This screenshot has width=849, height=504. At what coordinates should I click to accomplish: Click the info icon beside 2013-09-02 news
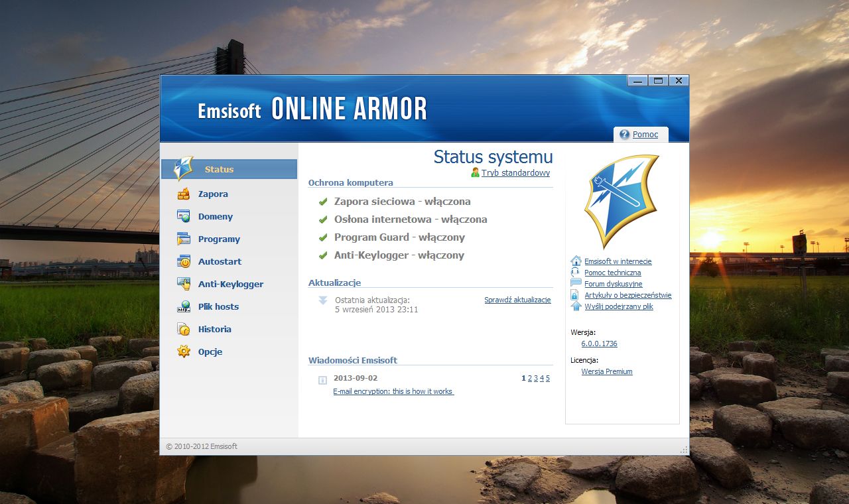pos(323,380)
